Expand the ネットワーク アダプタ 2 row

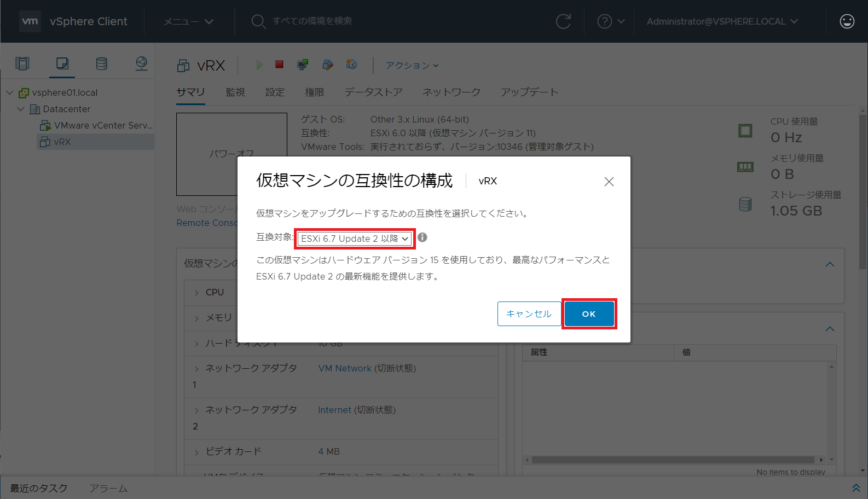[x=196, y=410]
